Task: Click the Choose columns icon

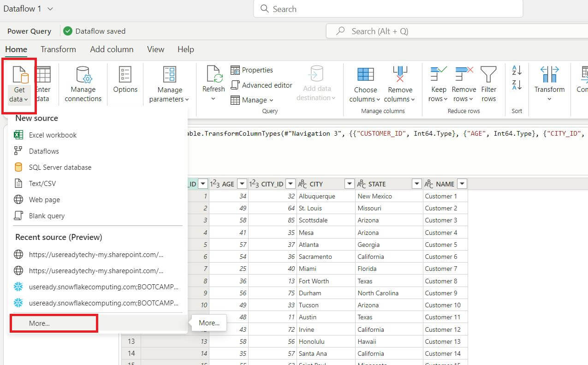Action: pyautogui.click(x=365, y=74)
